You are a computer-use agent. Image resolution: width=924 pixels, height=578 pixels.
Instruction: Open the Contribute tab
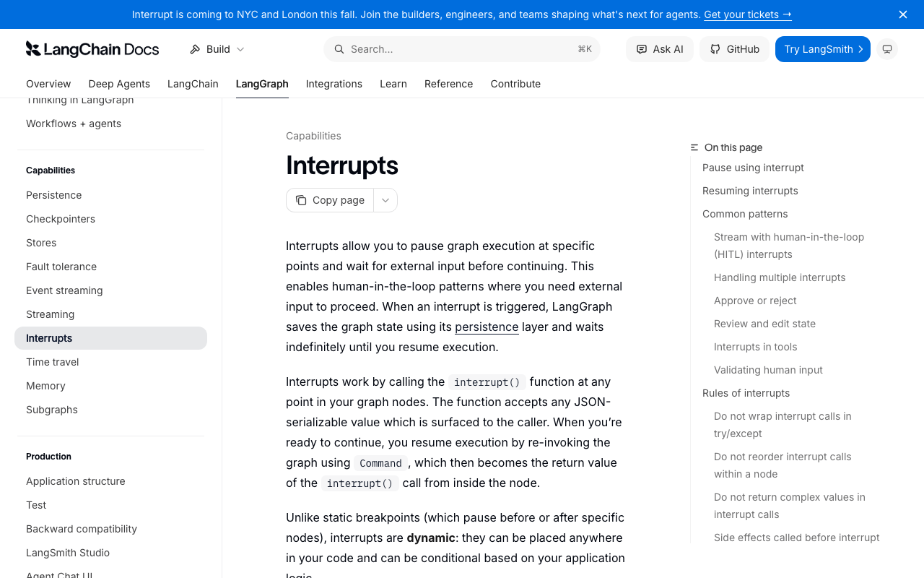pos(515,84)
